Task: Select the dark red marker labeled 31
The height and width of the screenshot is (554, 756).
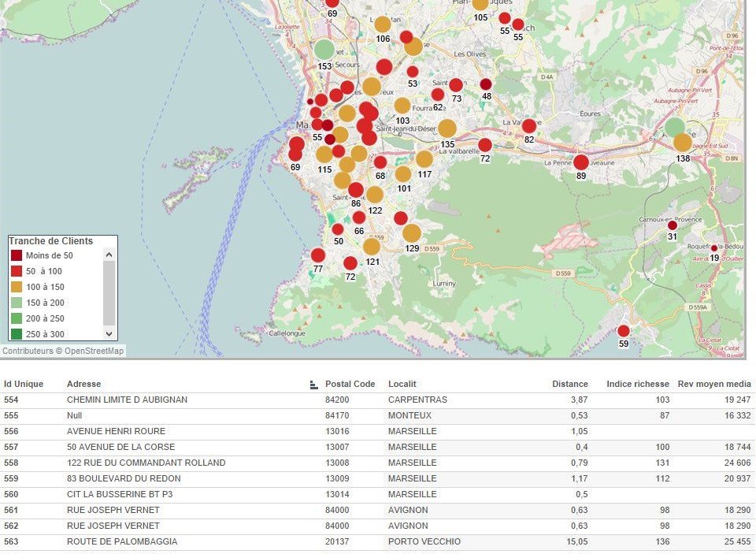Action: (x=673, y=225)
